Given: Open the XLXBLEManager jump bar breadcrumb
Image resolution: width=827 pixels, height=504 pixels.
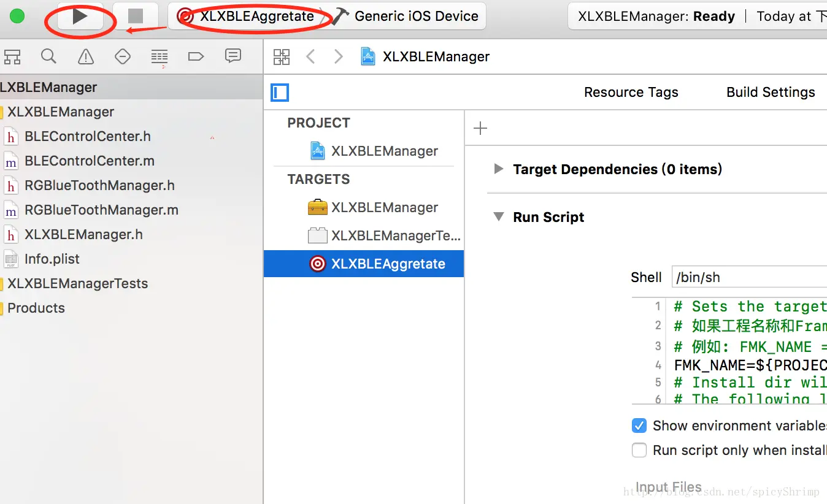Looking at the screenshot, I should (x=426, y=57).
